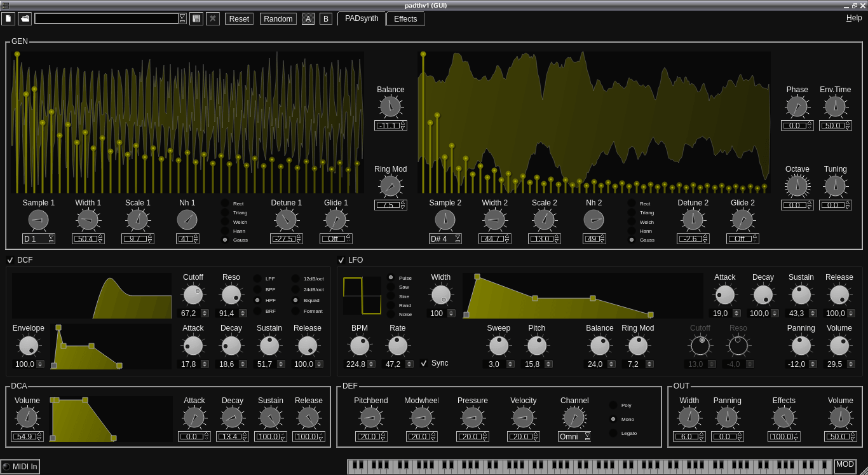Click the MOD button by keyboard
Screen dimensions: 868x475
click(845, 466)
